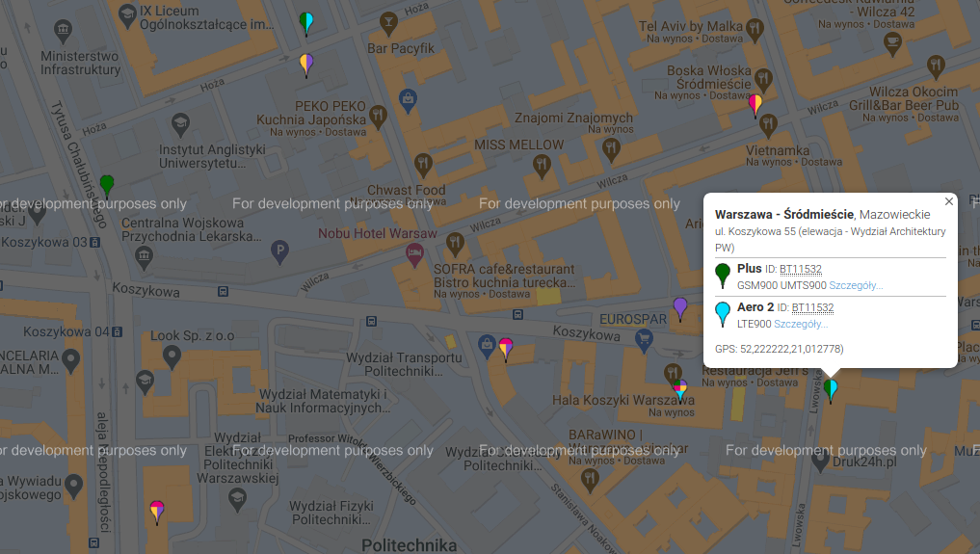The height and width of the screenshot is (554, 980).
Task: Click the Restauracja Jeff's restaurant icon
Action: coord(672,374)
